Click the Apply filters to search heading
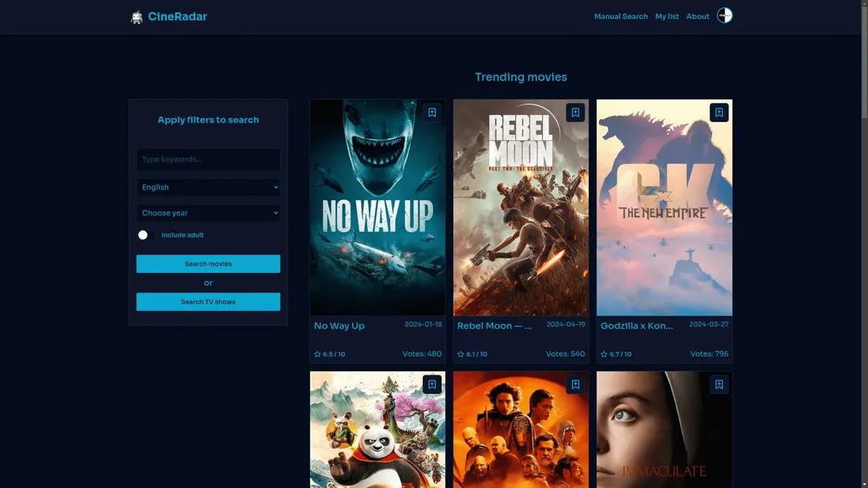The image size is (868, 488). pyautogui.click(x=208, y=120)
